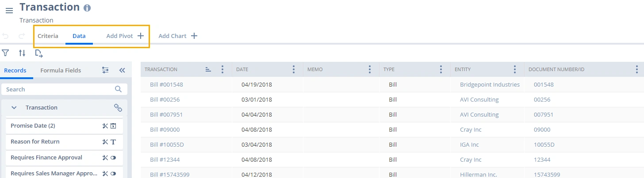Click the export document icon

point(39,53)
